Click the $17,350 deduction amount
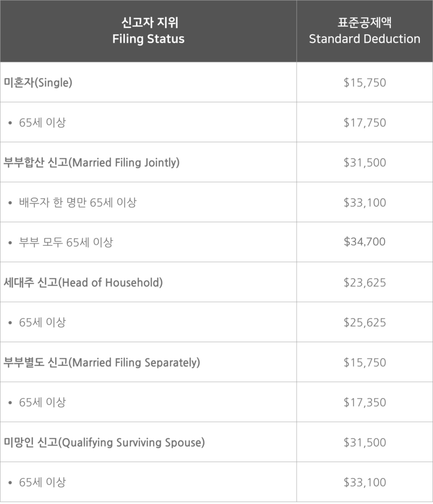This screenshot has height=504, width=433. pos(365,402)
